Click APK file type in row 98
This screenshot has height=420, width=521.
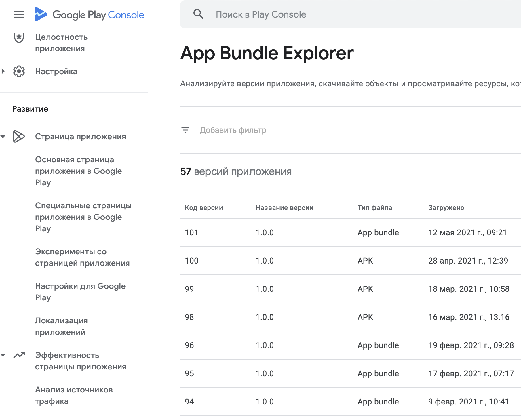click(x=365, y=317)
